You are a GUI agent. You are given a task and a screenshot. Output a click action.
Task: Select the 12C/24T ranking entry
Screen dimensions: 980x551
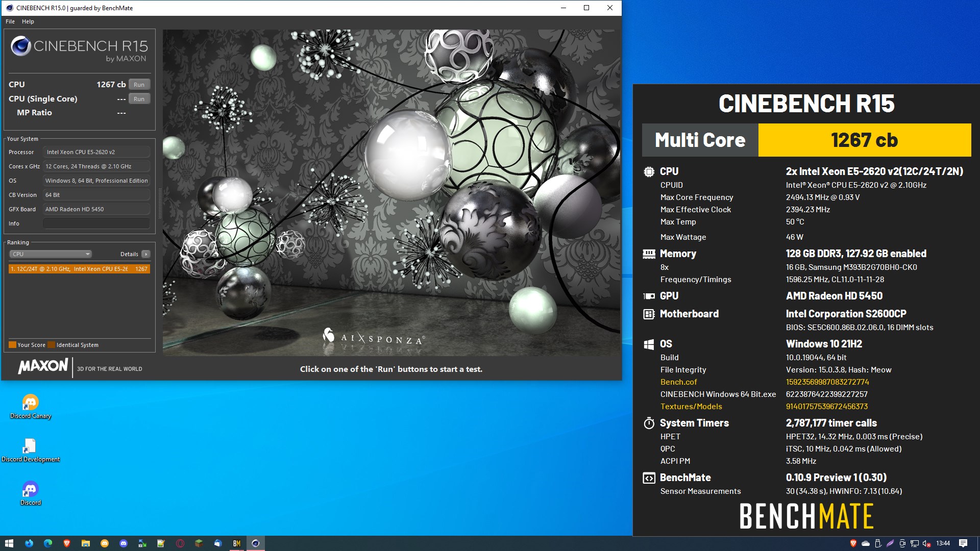(x=79, y=269)
